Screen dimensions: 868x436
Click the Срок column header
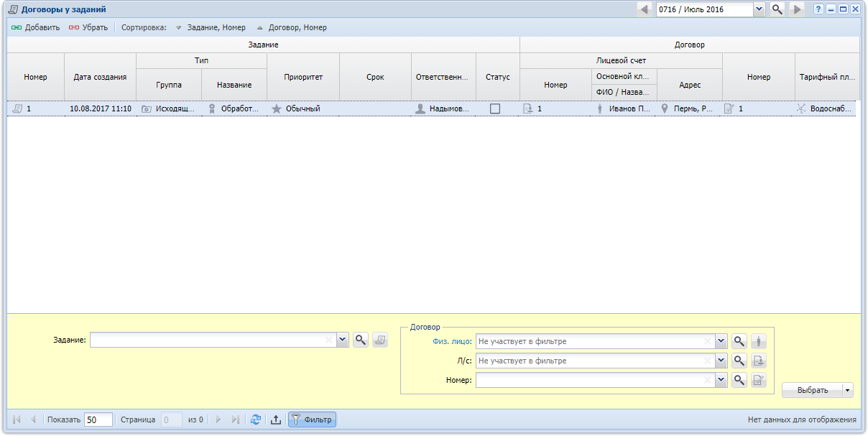click(x=375, y=77)
